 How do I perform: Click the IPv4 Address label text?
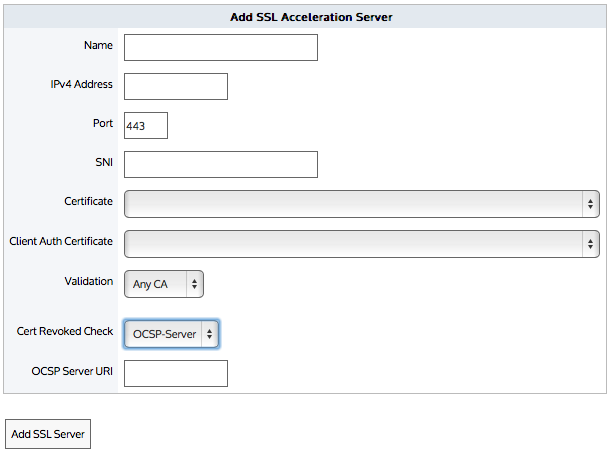(81, 84)
